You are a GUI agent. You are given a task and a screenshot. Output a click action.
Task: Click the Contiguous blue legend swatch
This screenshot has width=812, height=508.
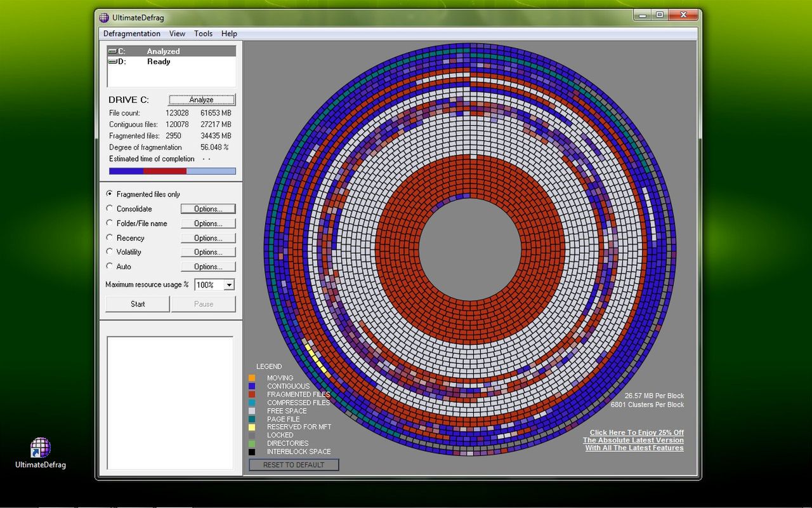[252, 386]
